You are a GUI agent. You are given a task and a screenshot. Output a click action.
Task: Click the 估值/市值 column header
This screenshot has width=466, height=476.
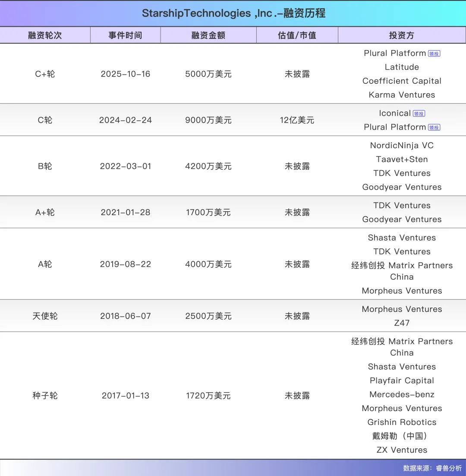pos(297,35)
